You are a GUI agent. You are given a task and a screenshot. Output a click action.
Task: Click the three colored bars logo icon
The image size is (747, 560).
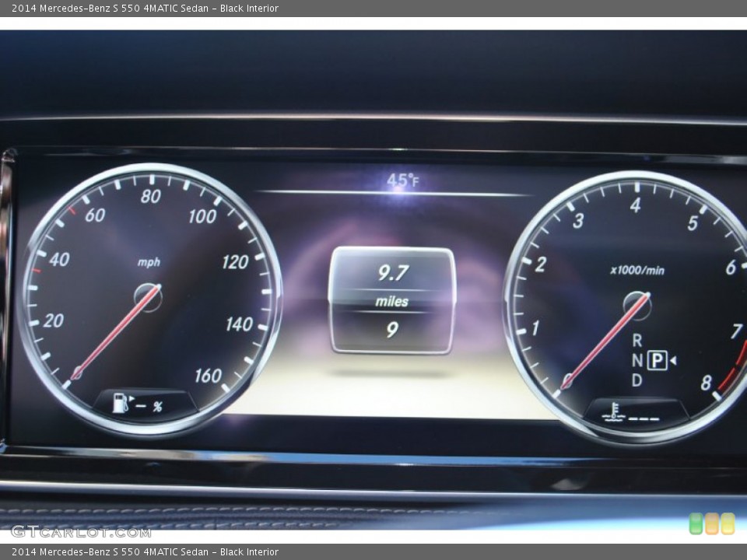click(x=712, y=523)
